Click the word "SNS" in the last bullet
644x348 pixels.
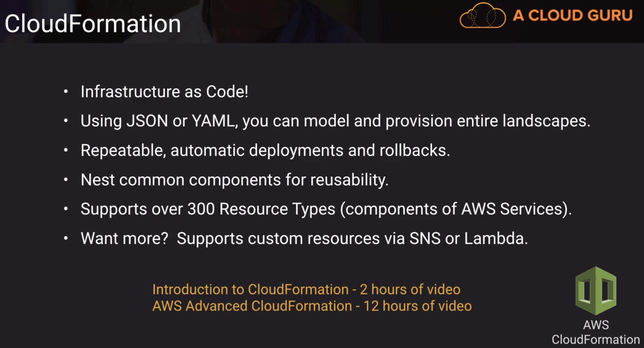point(425,238)
